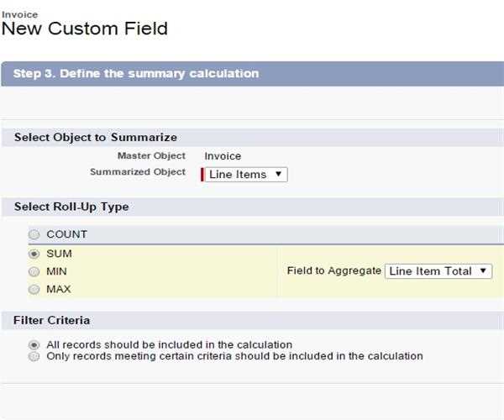Click the 'Summarized Object' field label

(138, 172)
